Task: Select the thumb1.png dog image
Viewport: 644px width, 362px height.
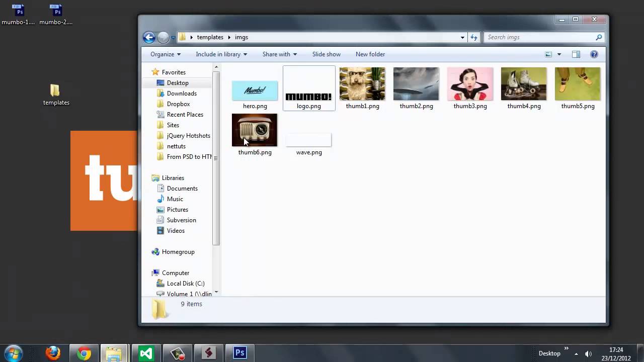Action: point(362,84)
